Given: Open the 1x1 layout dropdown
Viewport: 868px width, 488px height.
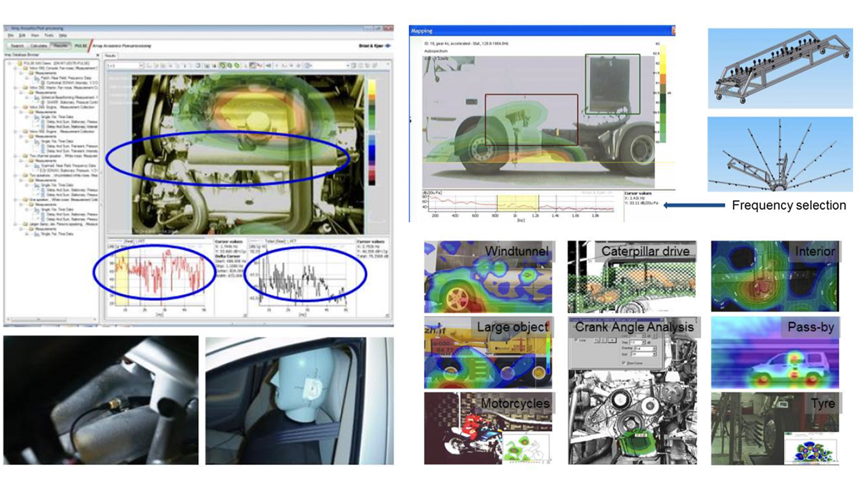Looking at the screenshot, I should click(140, 66).
